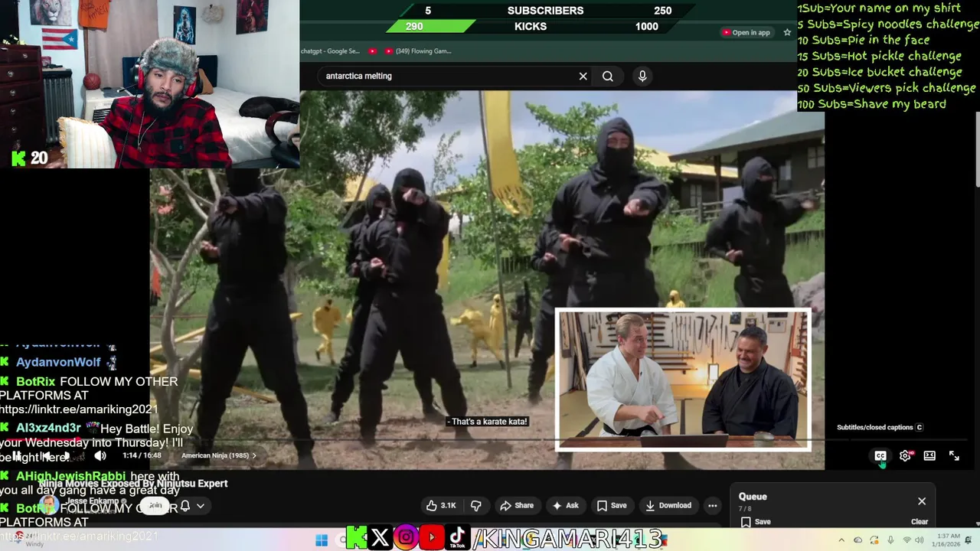Screen dimensions: 980x551
Task: Click chat username AHighJewishRabbi
Action: (x=70, y=476)
